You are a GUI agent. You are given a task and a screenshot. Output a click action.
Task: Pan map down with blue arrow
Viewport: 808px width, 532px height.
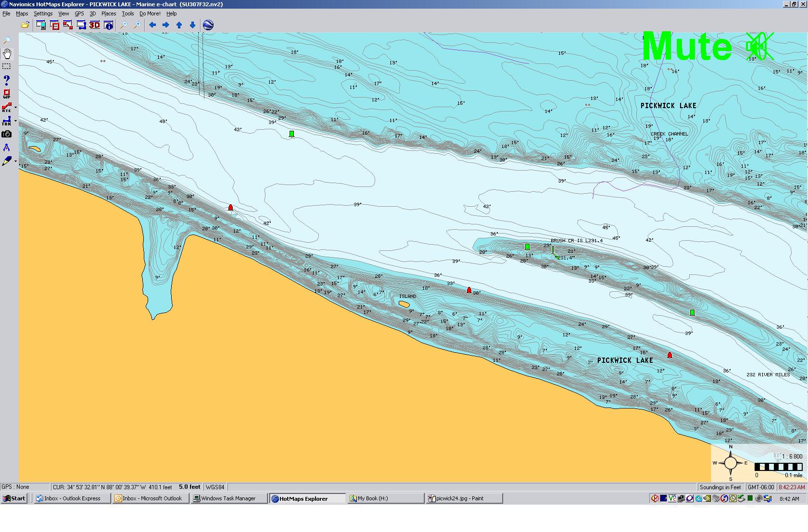point(193,25)
